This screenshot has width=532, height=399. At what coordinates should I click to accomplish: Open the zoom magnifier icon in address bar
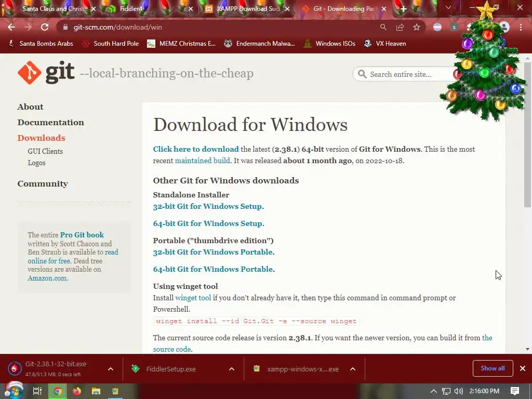click(383, 27)
